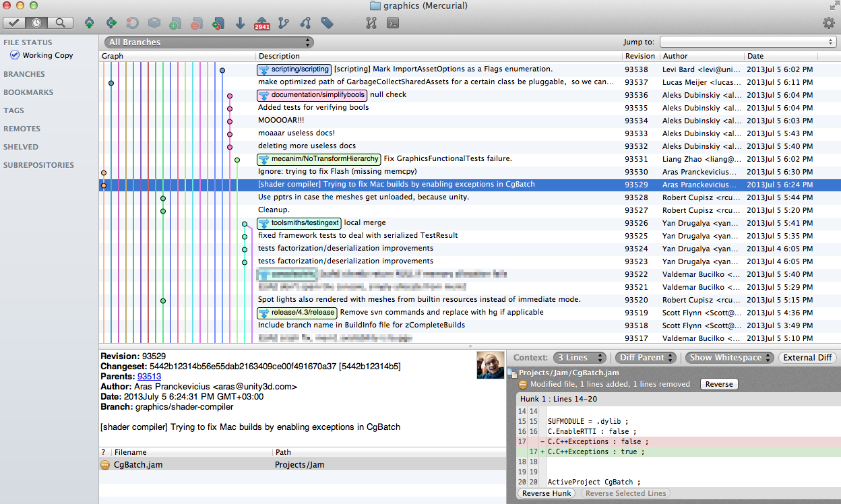This screenshot has height=504, width=841.
Task: Open the settings gear icon
Action: (x=828, y=23)
